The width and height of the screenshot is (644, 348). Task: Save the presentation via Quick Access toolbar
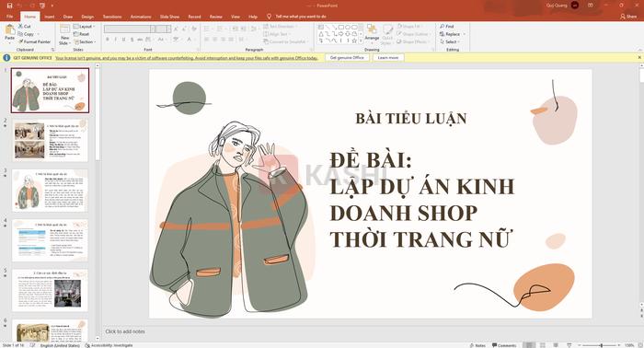[10, 6]
